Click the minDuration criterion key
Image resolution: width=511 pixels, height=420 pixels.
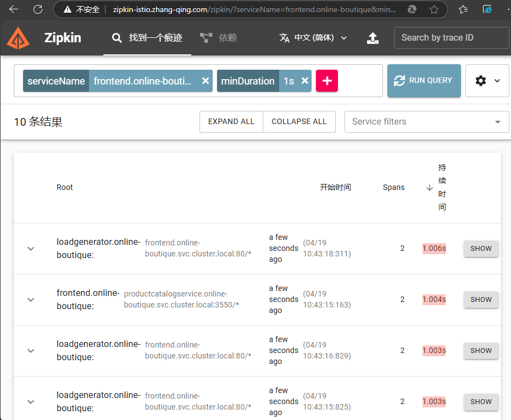(x=248, y=81)
